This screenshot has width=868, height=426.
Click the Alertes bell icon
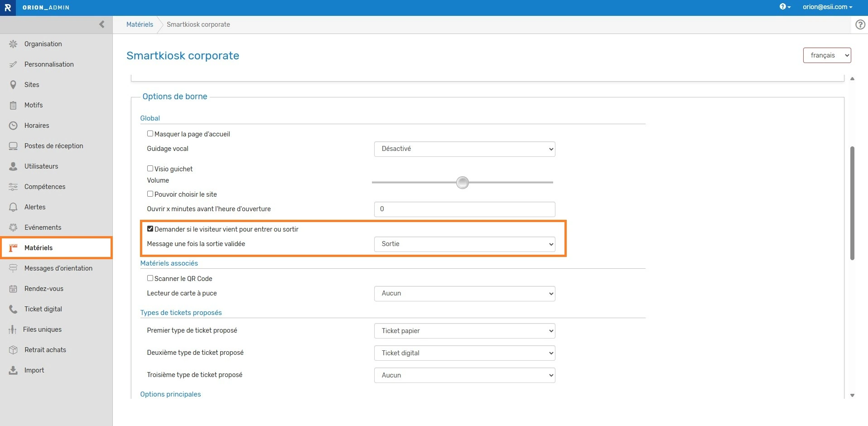pos(13,207)
